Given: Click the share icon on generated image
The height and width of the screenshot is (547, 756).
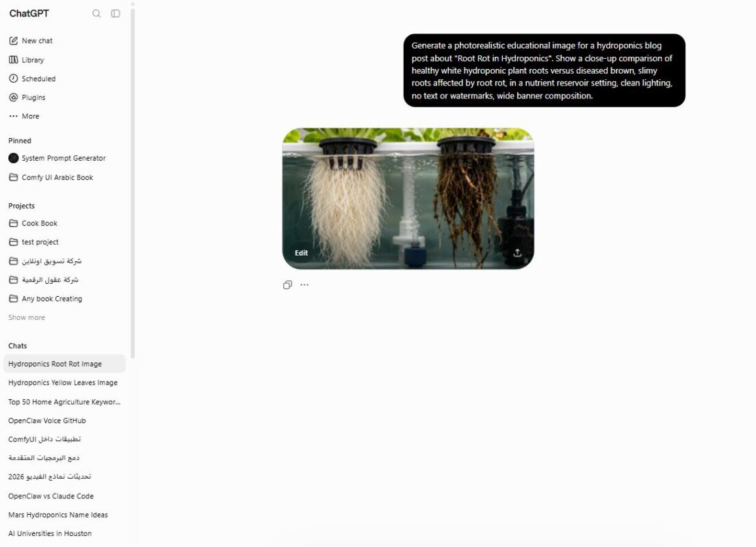Looking at the screenshot, I should click(517, 253).
